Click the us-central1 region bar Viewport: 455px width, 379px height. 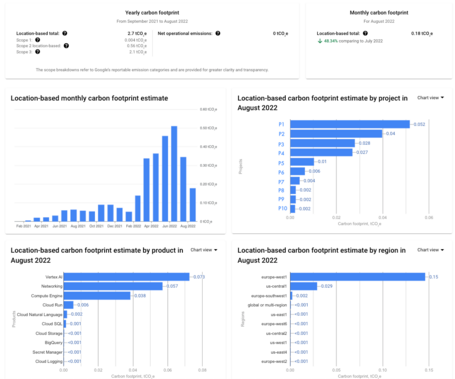[x=304, y=286]
